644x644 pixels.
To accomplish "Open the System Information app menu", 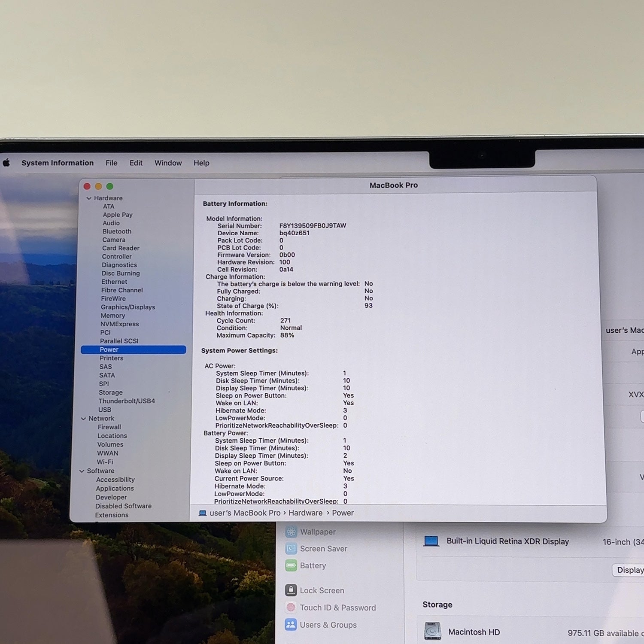I will pyautogui.click(x=58, y=163).
